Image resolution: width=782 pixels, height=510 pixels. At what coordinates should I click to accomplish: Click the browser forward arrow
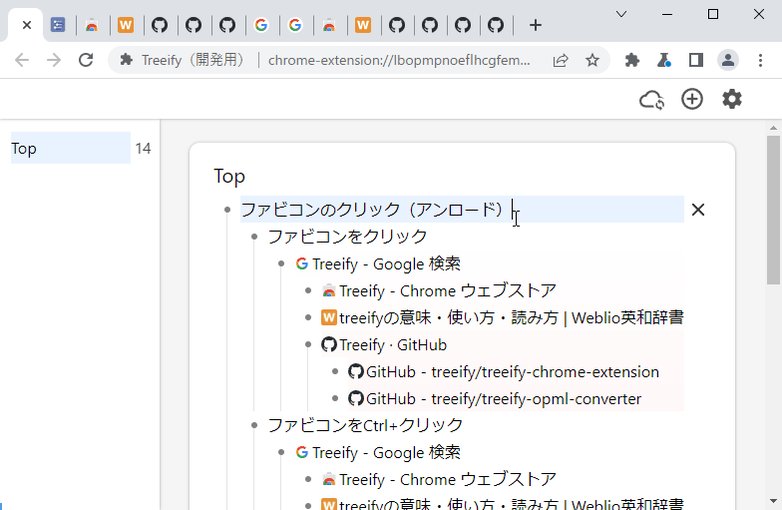[x=53, y=60]
